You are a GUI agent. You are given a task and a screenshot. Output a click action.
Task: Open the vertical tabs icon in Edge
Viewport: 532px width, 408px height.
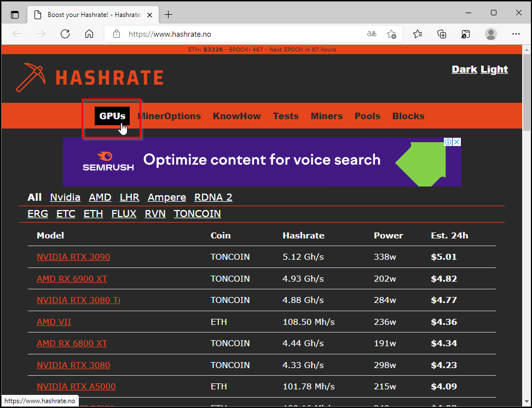[15, 15]
